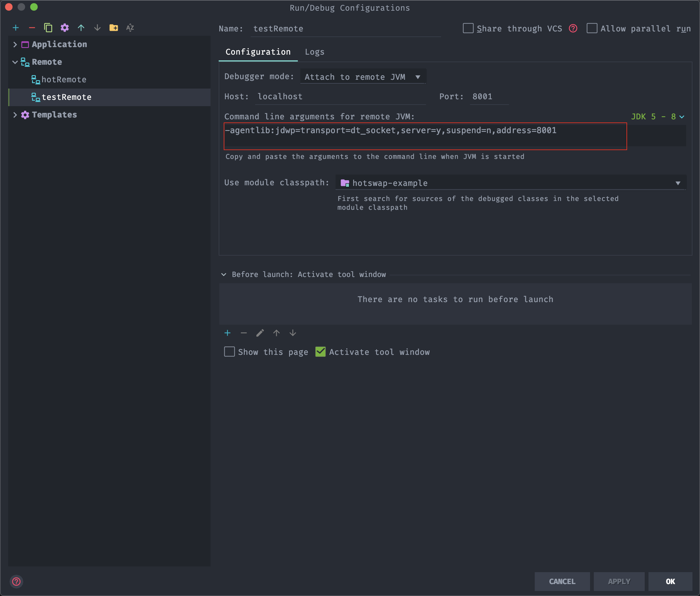Uncheck Activate tool window checkbox
Viewport: 700px width, 596px height.
coord(320,352)
